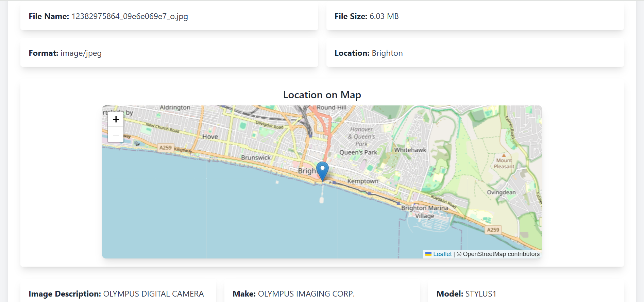
Task: Click the Model STYLUS1 card
Action: [x=526, y=292]
